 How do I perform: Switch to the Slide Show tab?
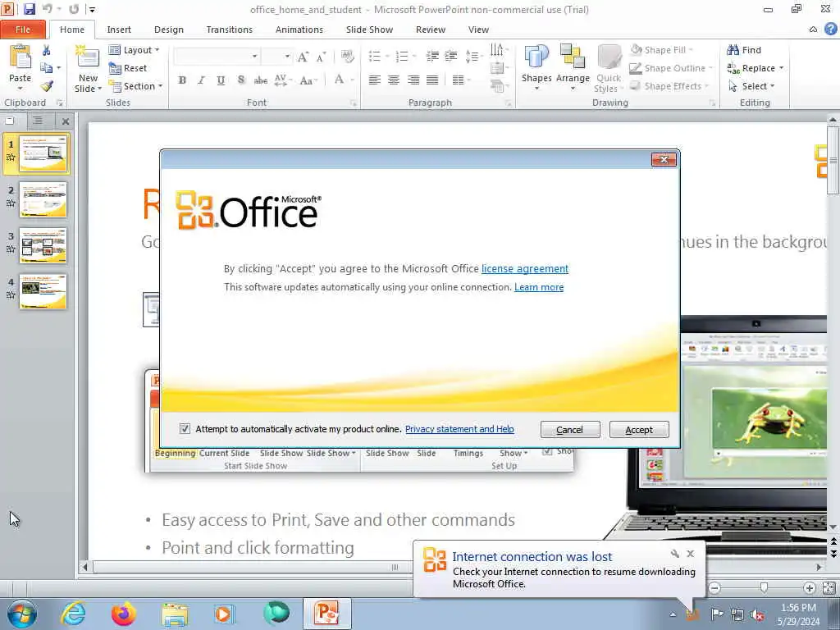[370, 30]
